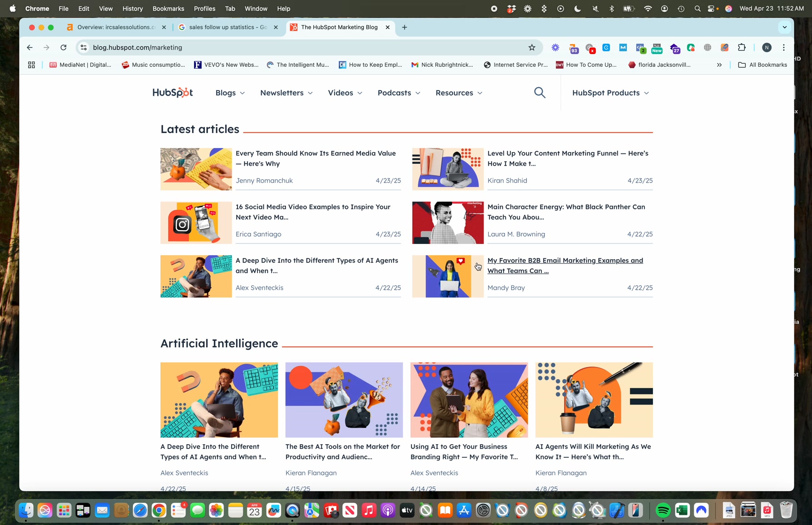Bookmark this page with the star icon
Viewport: 812px width, 525px height.
tap(532, 48)
